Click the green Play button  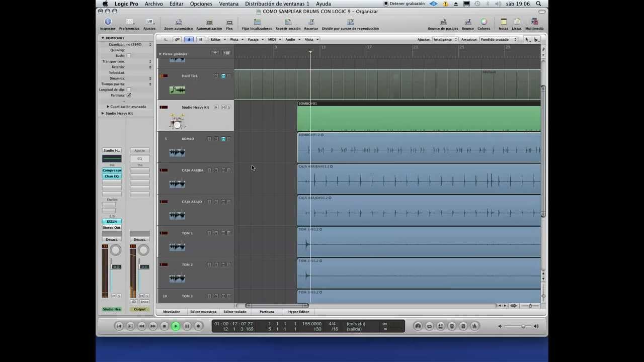176,326
